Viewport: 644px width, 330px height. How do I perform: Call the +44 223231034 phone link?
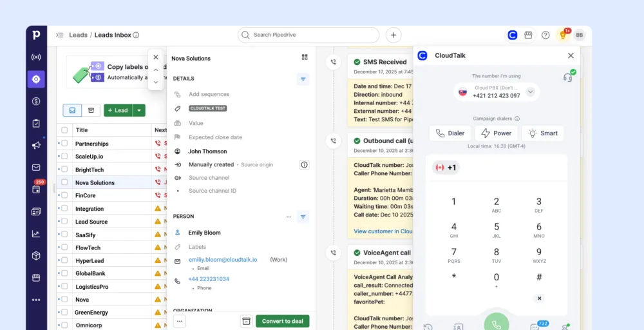(x=209, y=279)
